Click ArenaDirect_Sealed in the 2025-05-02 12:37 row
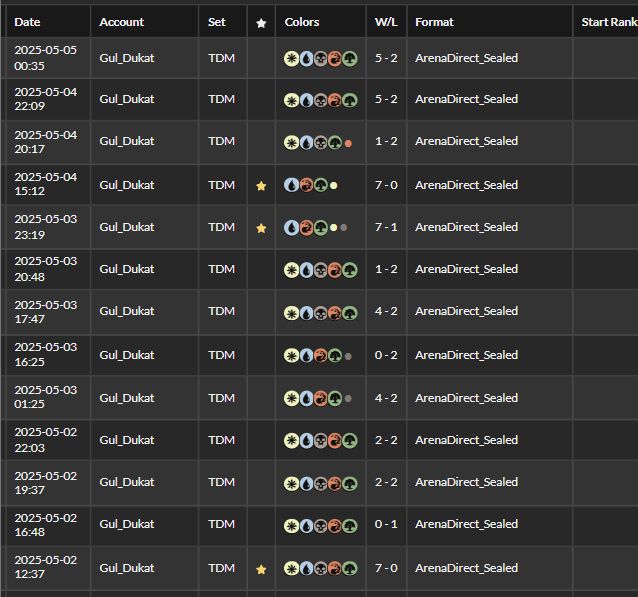 pyautogui.click(x=466, y=568)
